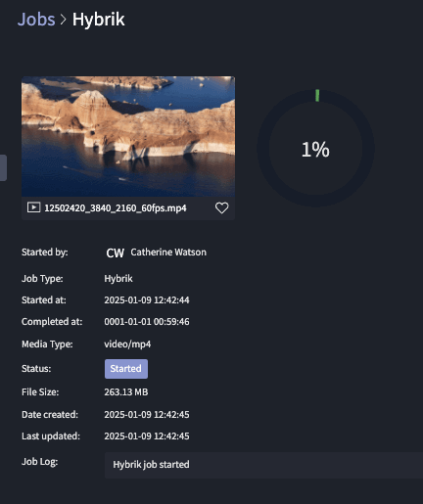Click the video file type icon
Image resolution: width=423 pixels, height=504 pixels.
click(33, 207)
